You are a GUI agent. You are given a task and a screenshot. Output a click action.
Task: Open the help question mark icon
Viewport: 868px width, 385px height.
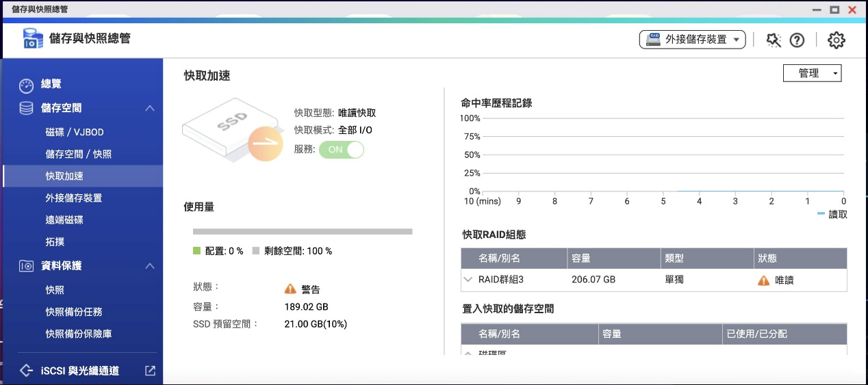797,40
